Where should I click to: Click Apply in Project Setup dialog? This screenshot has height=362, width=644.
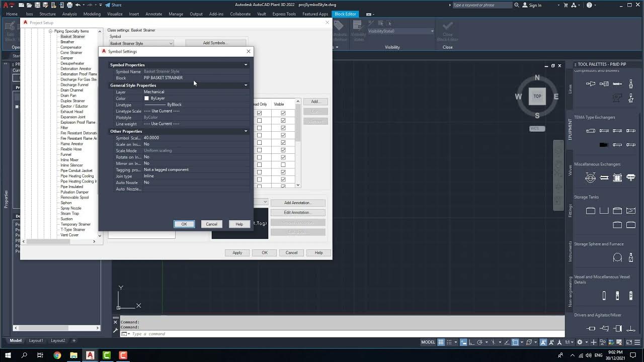pos(237,253)
